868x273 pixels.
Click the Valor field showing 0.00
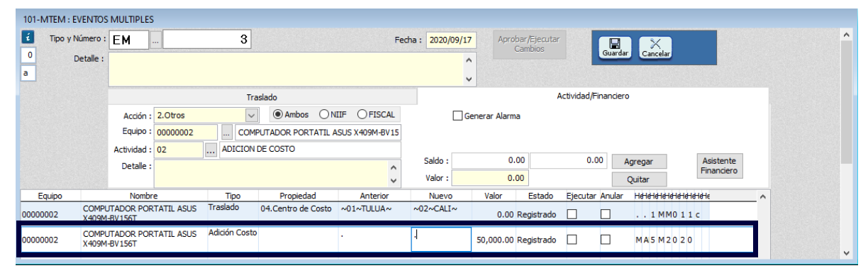click(489, 178)
